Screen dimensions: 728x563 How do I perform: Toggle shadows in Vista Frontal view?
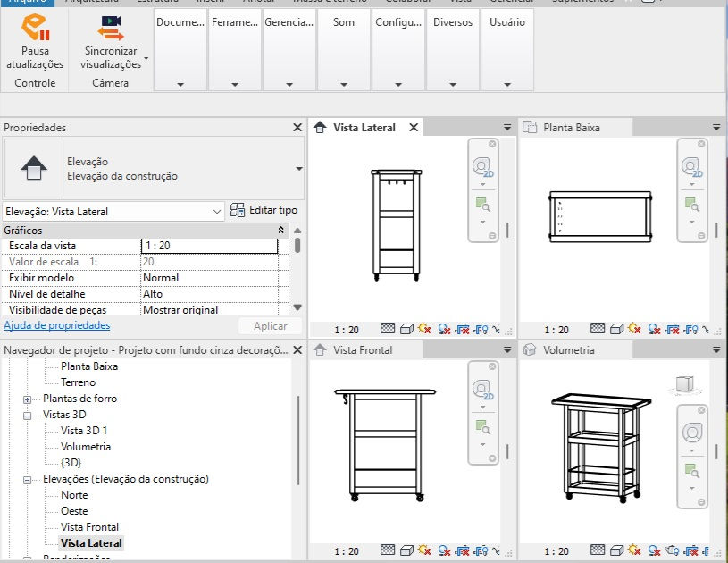click(x=444, y=550)
